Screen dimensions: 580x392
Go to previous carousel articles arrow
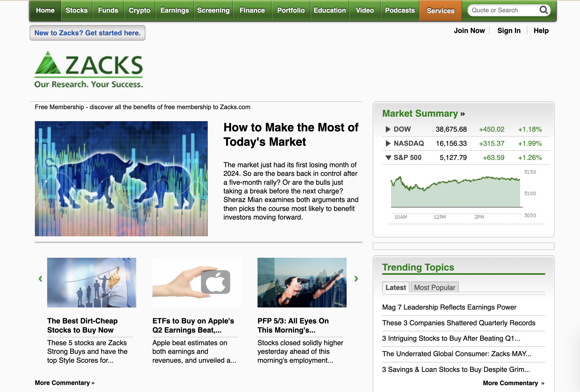(40, 279)
